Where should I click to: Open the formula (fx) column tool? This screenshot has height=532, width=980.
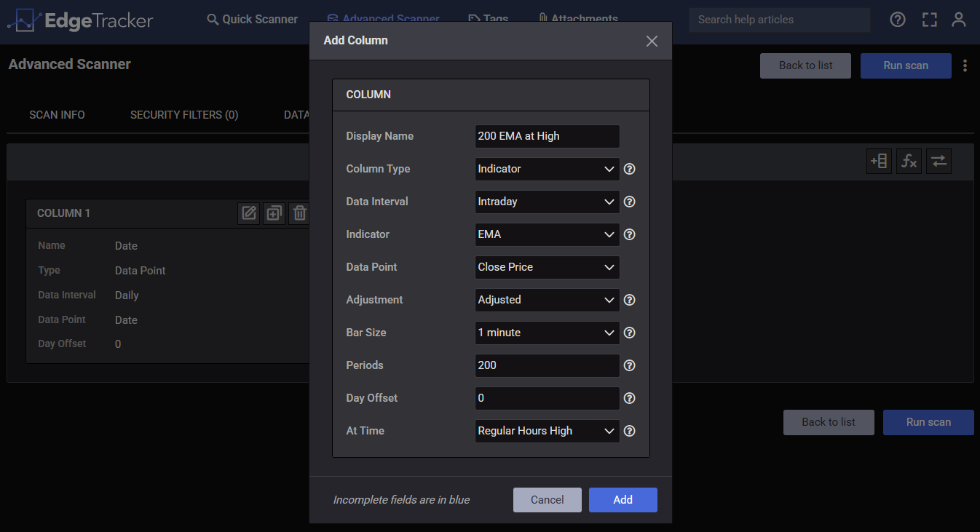click(909, 162)
